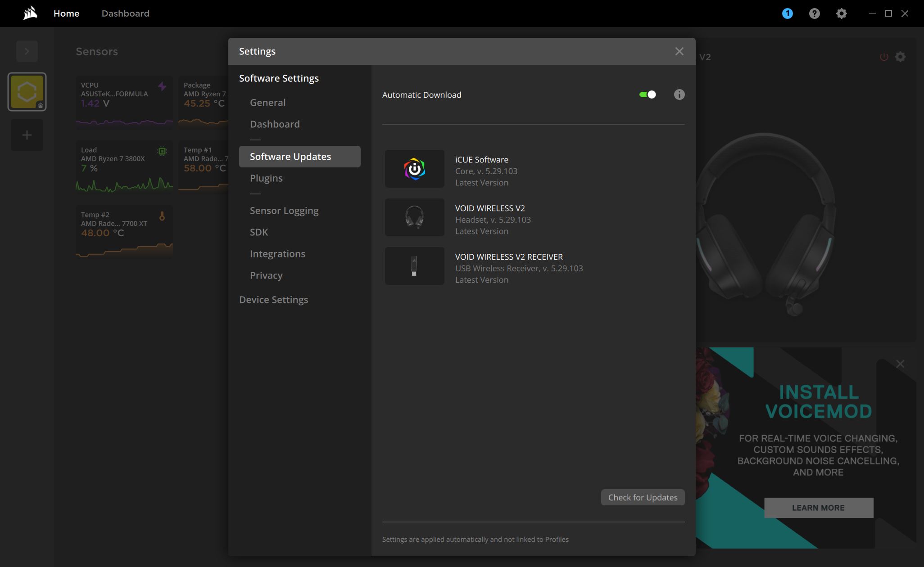Image resolution: width=924 pixels, height=567 pixels.
Task: Maximize the iCUE window
Action: (x=888, y=13)
